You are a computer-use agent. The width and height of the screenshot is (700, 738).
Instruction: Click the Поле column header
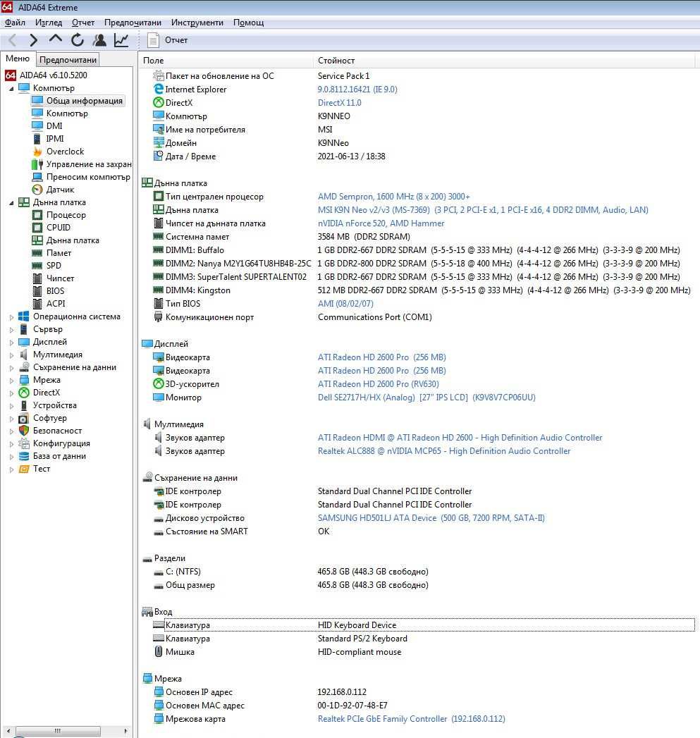click(226, 60)
